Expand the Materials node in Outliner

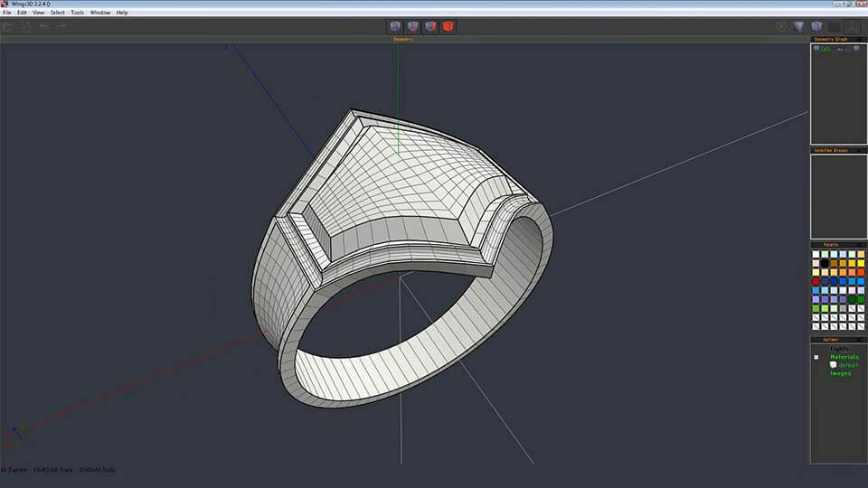click(x=816, y=358)
